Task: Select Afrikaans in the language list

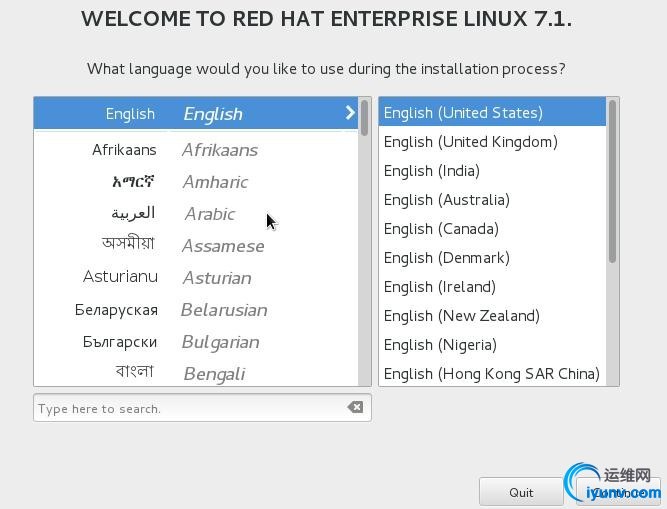Action: click(196, 150)
